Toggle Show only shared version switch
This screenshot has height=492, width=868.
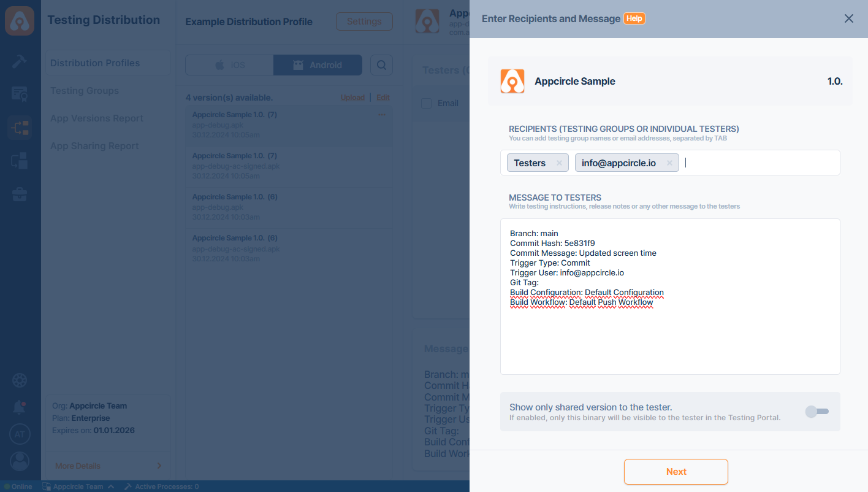point(817,411)
